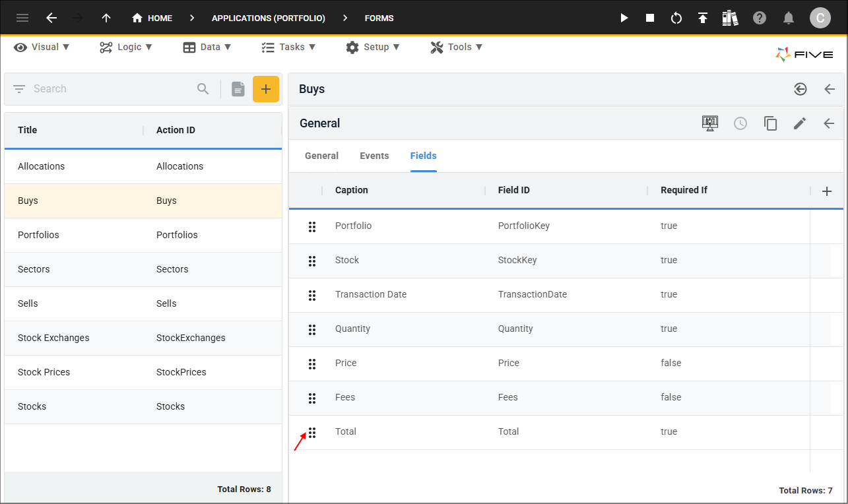Select the Stock Prices form row
The image size is (848, 504).
143,372
